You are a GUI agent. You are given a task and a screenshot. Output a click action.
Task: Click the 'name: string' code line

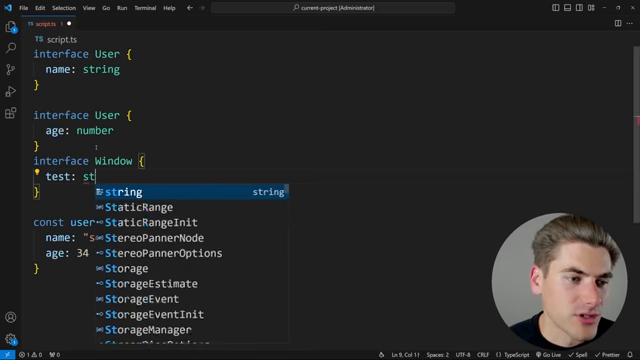click(82, 69)
